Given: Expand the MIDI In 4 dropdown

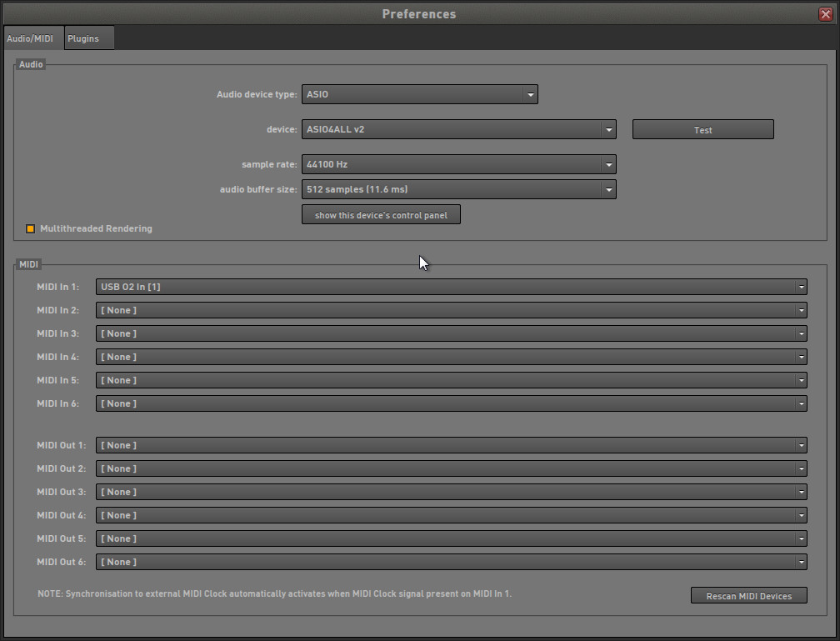Looking at the screenshot, I should click(451, 358).
